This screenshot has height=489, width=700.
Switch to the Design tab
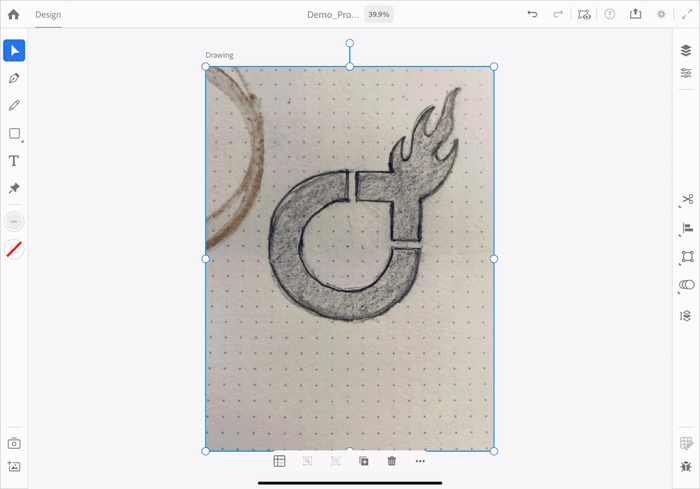(48, 15)
